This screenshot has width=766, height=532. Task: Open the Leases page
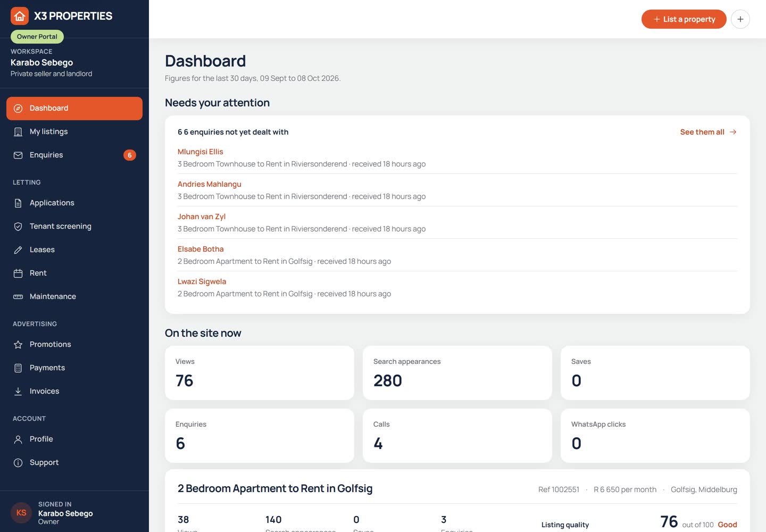point(74,250)
